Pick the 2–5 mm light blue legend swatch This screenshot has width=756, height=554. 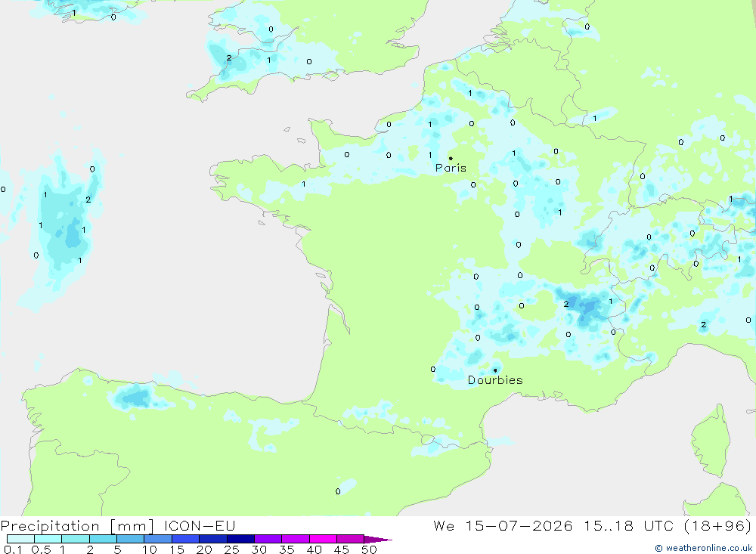point(103,539)
